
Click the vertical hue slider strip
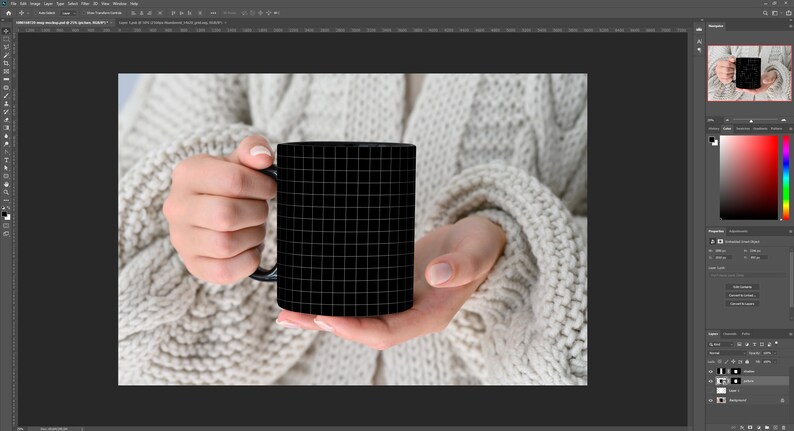(x=786, y=177)
